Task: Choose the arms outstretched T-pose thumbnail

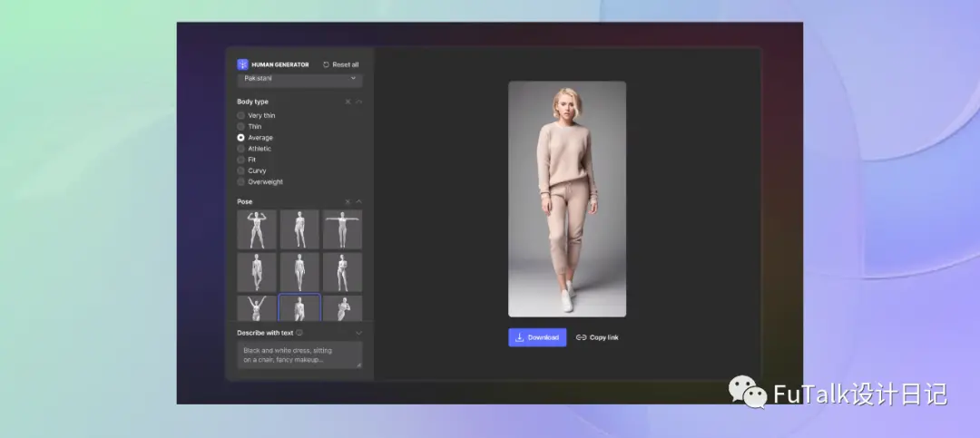Action: click(x=342, y=229)
